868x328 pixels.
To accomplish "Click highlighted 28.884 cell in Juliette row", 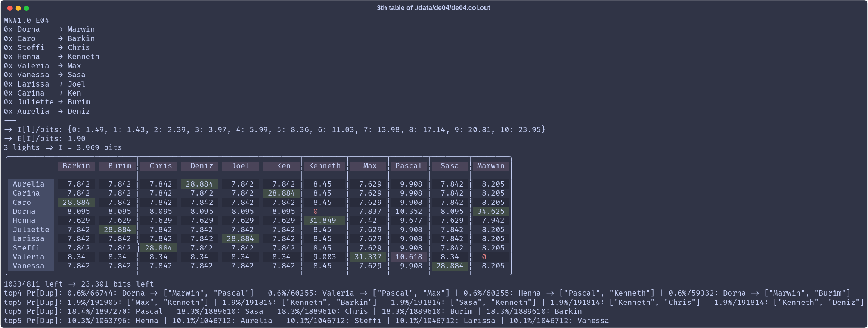I will [x=117, y=229].
